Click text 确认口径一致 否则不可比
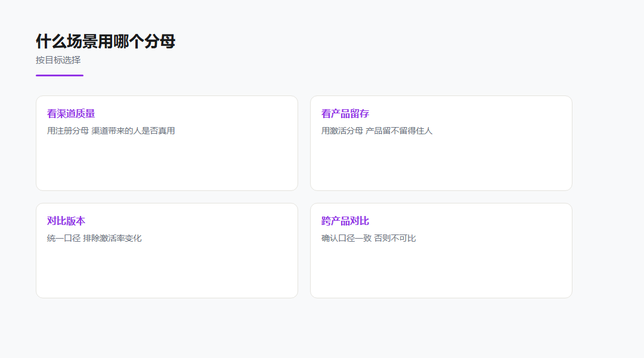 (x=369, y=238)
